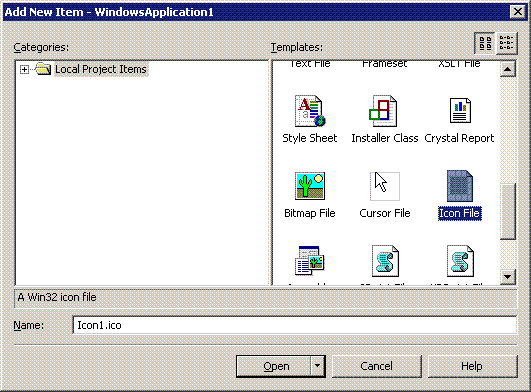
Task: Close the Add New Item dialog
Action: tap(518, 12)
